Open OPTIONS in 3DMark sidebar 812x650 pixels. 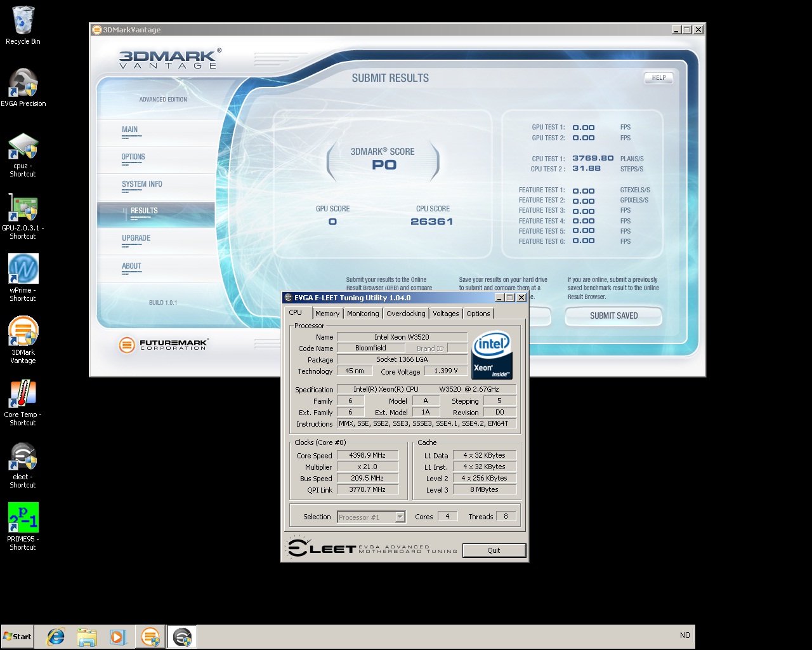(156, 159)
